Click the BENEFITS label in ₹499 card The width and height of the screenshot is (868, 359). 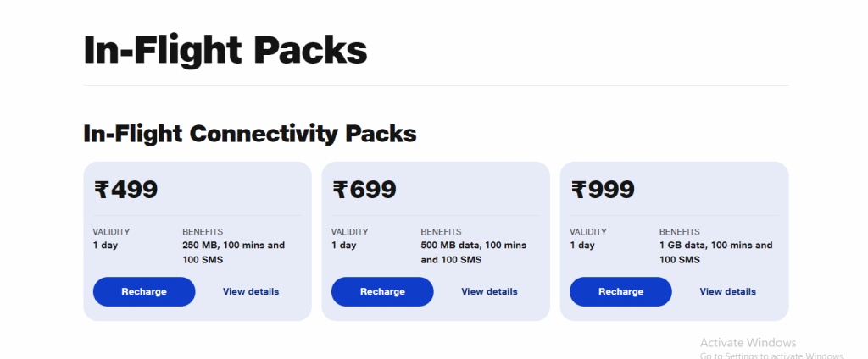coord(203,231)
